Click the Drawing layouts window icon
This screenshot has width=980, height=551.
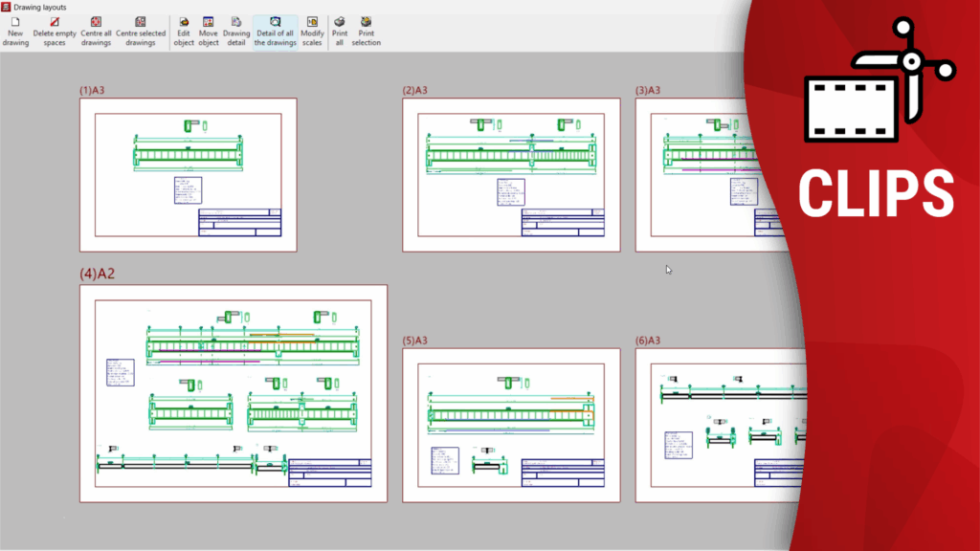click(6, 7)
